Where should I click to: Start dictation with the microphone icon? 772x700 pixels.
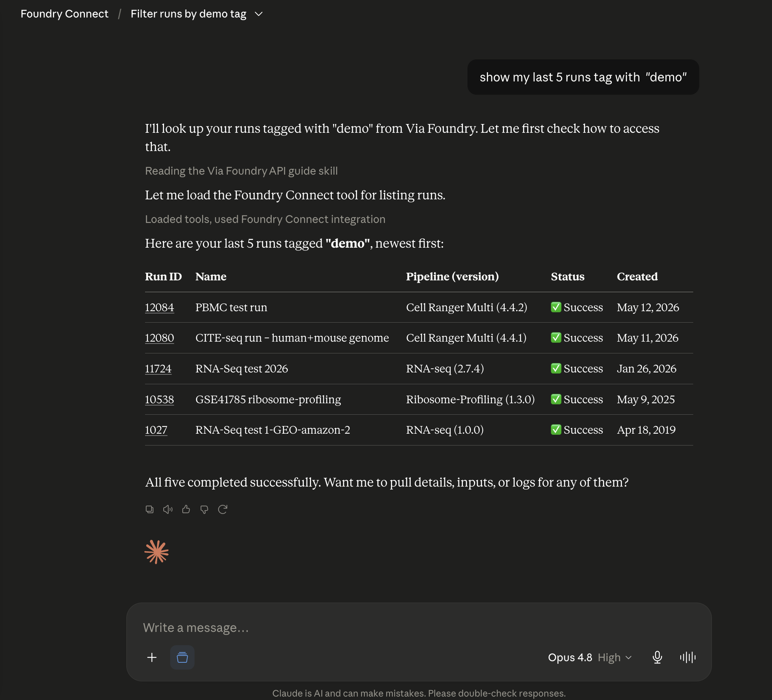(657, 657)
